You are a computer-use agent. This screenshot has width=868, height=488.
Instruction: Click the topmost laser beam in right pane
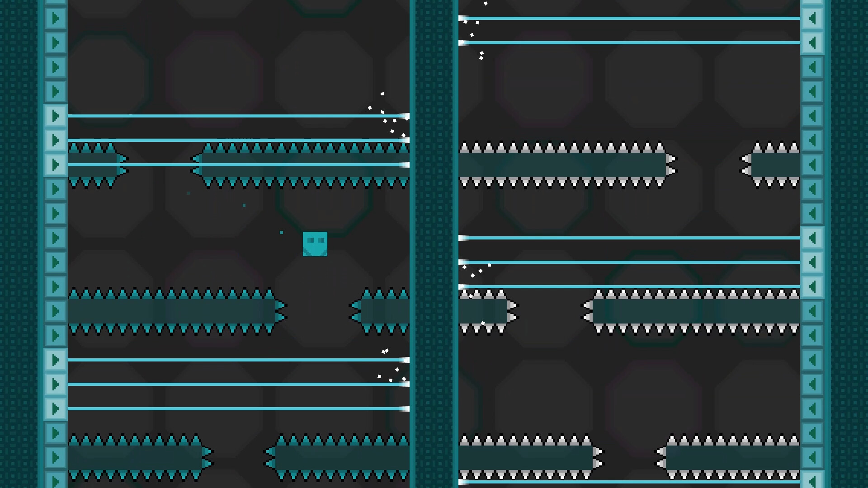coord(633,19)
